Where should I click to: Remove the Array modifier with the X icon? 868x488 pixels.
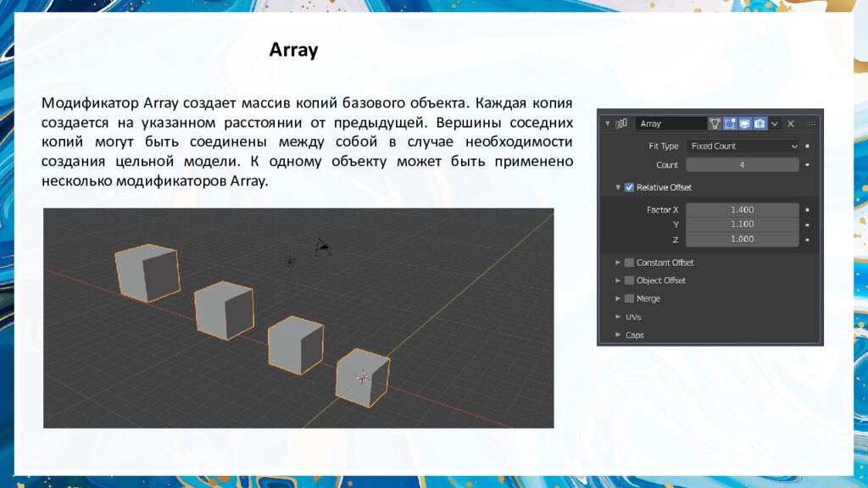point(791,124)
